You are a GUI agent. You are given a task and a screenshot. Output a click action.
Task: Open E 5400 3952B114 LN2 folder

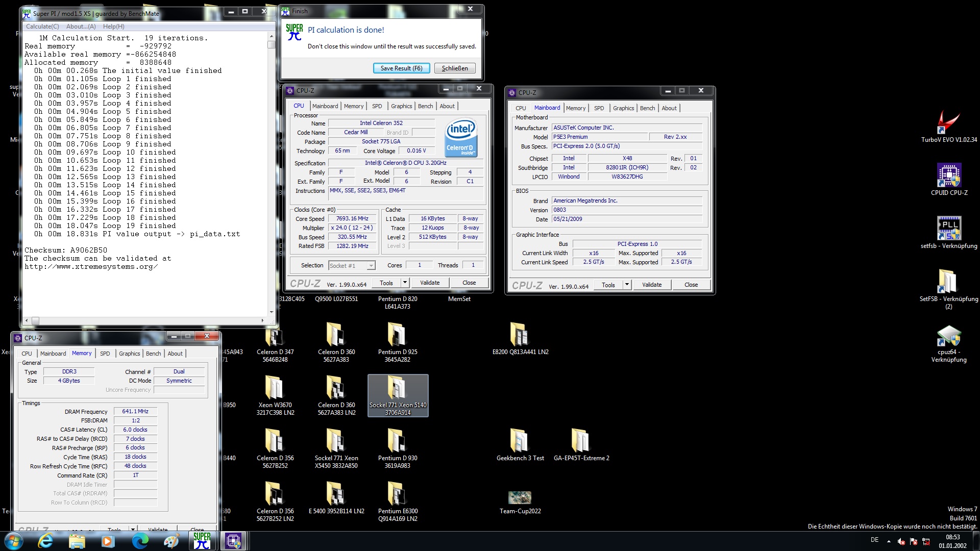[x=336, y=498]
